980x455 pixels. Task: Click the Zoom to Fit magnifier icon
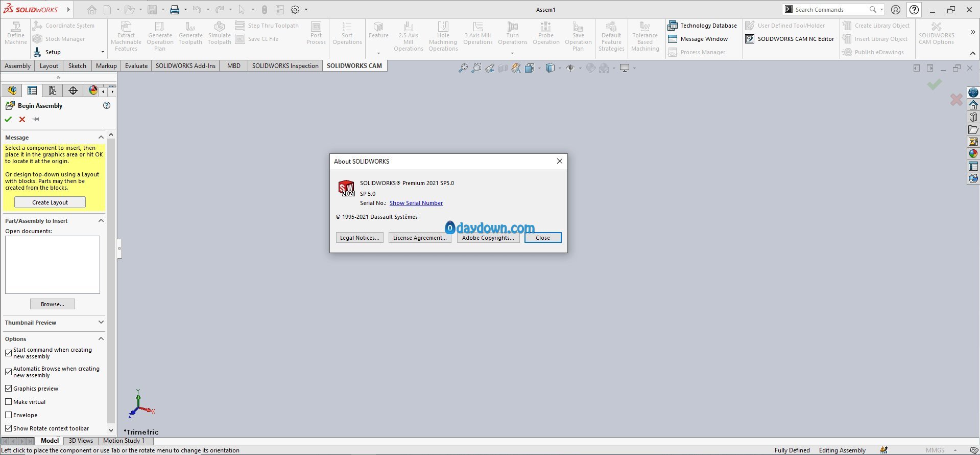[463, 68]
